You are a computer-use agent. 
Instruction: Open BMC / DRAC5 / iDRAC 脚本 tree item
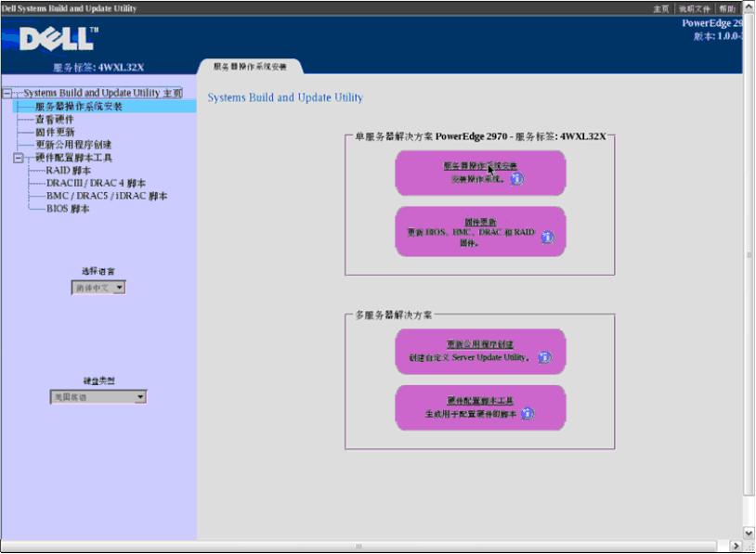click(107, 196)
